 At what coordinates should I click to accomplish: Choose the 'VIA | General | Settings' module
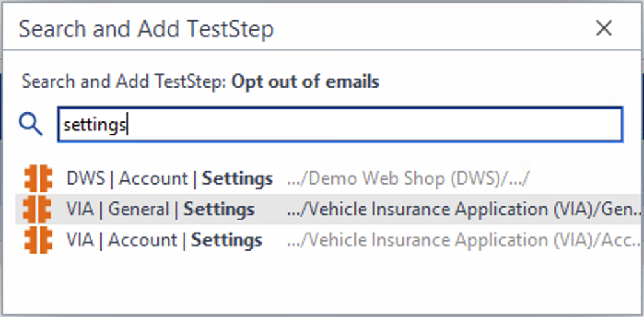(160, 210)
